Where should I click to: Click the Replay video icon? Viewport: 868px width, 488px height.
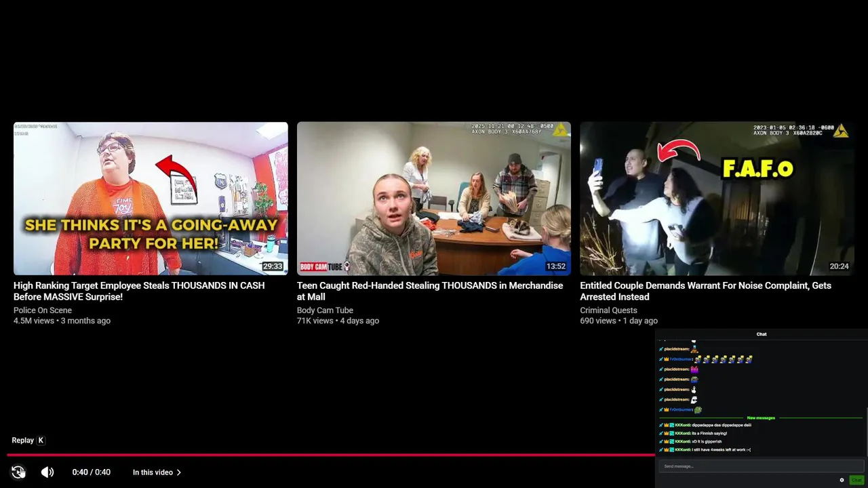pyautogui.click(x=18, y=472)
